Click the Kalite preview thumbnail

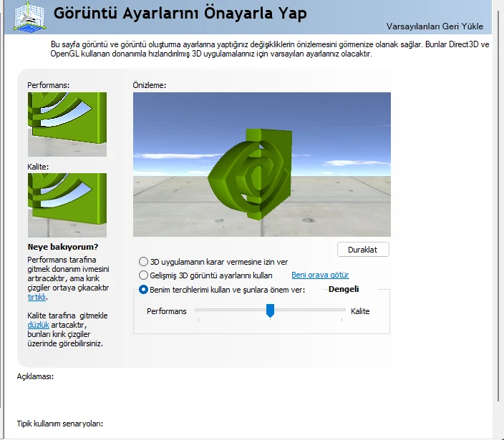(x=67, y=205)
